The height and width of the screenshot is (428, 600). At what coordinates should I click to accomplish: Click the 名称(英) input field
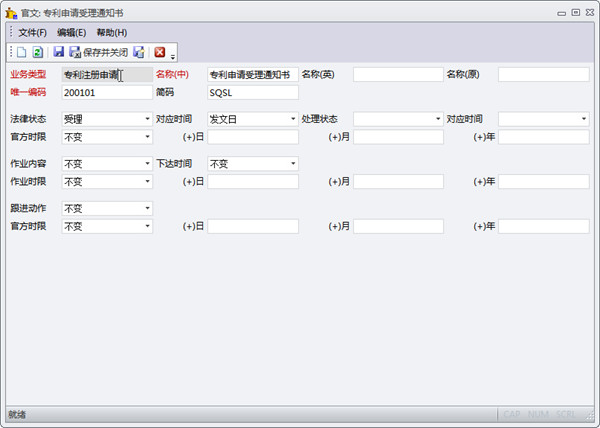tap(398, 75)
